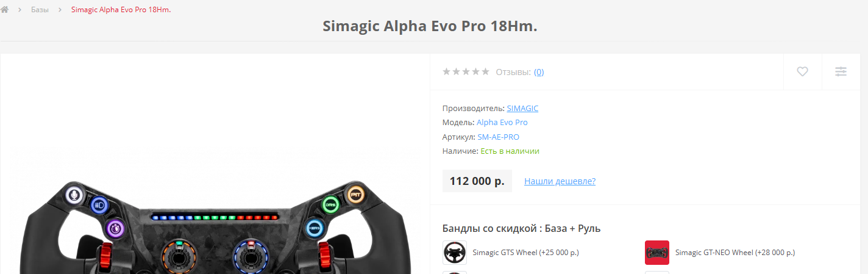Click the SM-AE-PRO article number
The width and height of the screenshot is (868, 274).
[498, 137]
